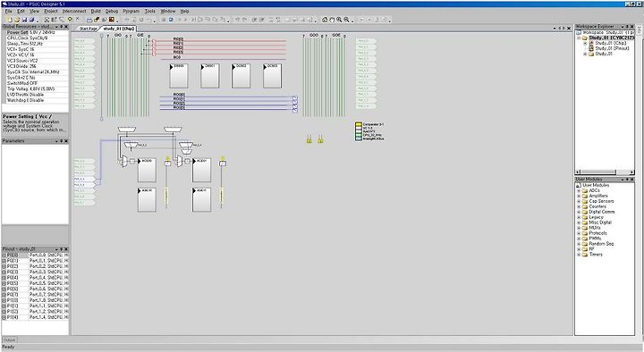Open the Interconnect menu
The width and height of the screenshot is (644, 352).
[74, 11]
